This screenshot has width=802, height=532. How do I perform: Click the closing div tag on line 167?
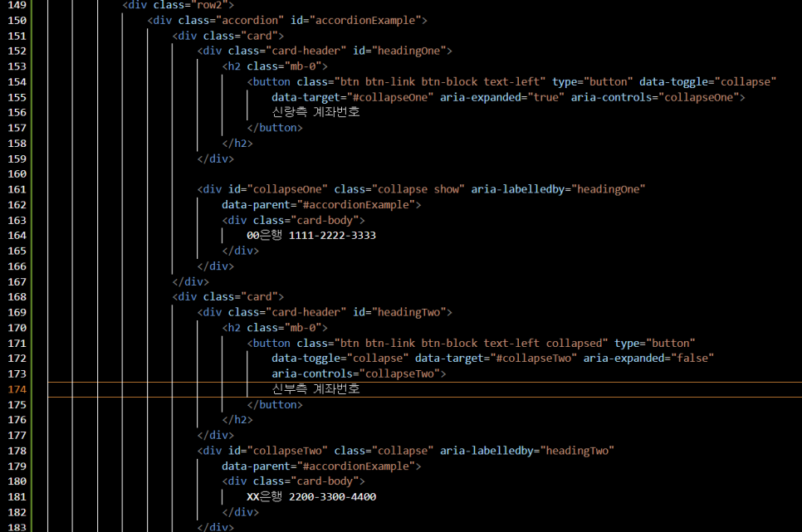pos(190,282)
